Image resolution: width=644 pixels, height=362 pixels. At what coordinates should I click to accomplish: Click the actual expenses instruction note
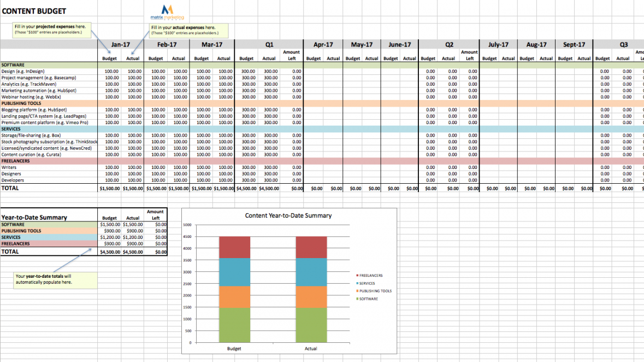[x=188, y=30]
